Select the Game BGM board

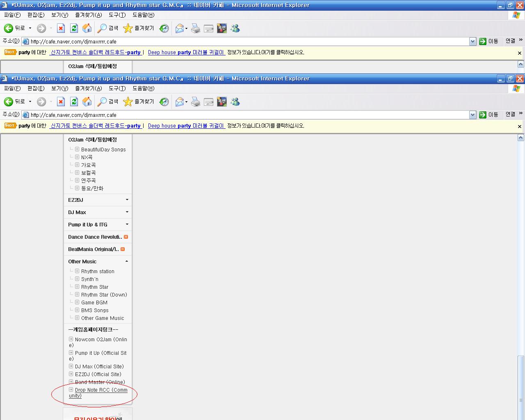(x=94, y=303)
